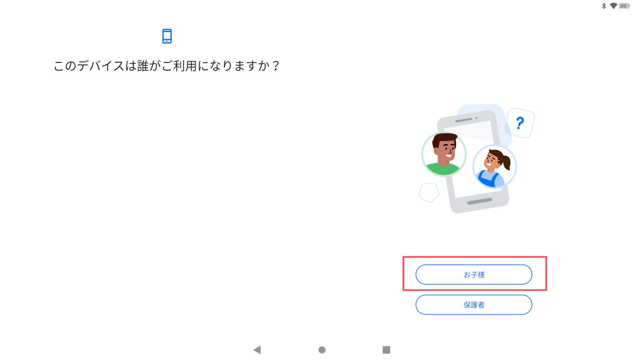Click the お子様 label text

(474, 275)
